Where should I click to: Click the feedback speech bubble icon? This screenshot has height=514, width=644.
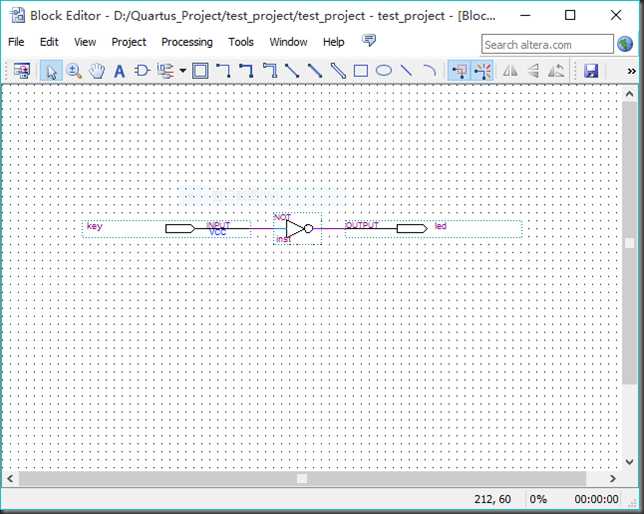tap(369, 40)
